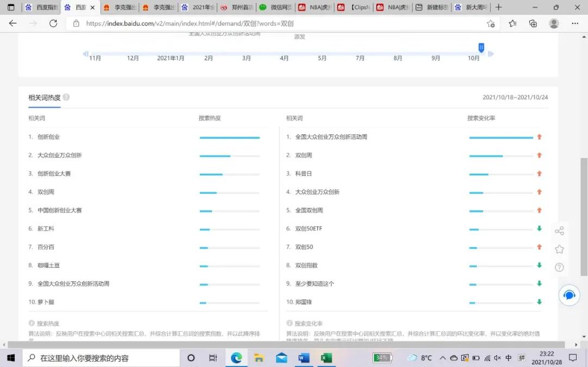
Task: Switch to the first 李克强 tab
Action: (x=120, y=7)
